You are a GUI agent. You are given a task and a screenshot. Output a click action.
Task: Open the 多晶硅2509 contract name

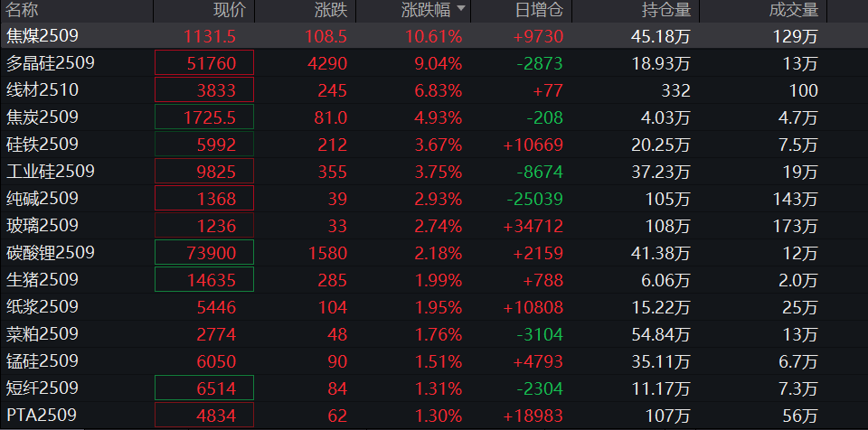[50, 63]
